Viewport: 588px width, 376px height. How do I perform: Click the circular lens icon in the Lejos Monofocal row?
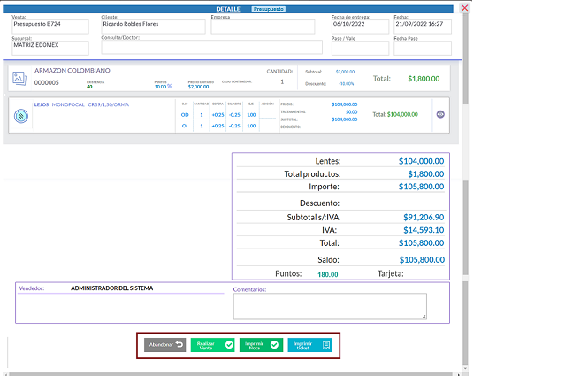pyautogui.click(x=21, y=116)
